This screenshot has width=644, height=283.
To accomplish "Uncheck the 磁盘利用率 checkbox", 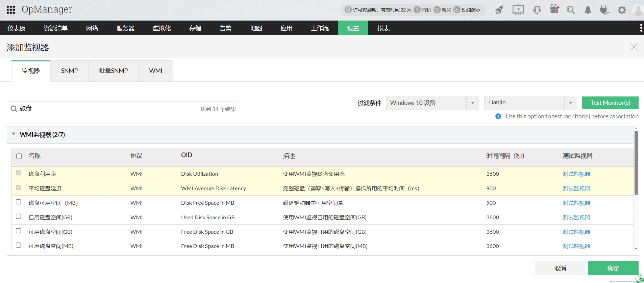I will 19,173.
